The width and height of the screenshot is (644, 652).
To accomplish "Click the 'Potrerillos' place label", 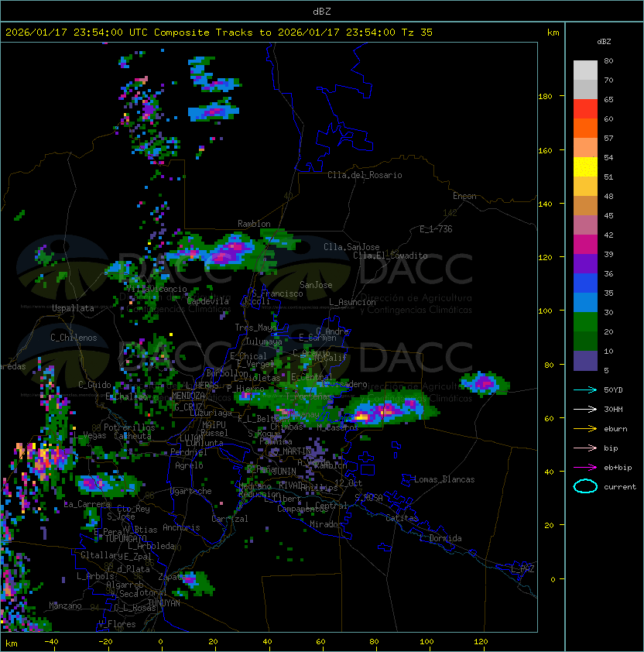I will (x=129, y=427).
